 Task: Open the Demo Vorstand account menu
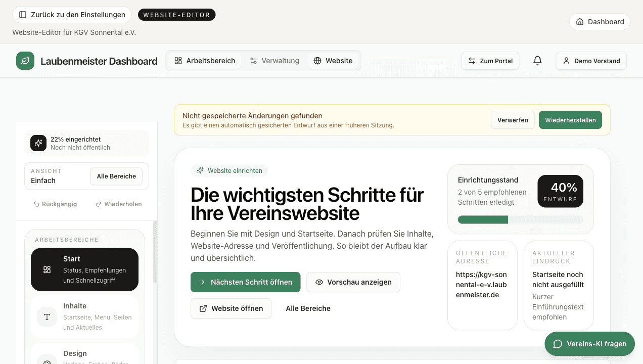591,61
